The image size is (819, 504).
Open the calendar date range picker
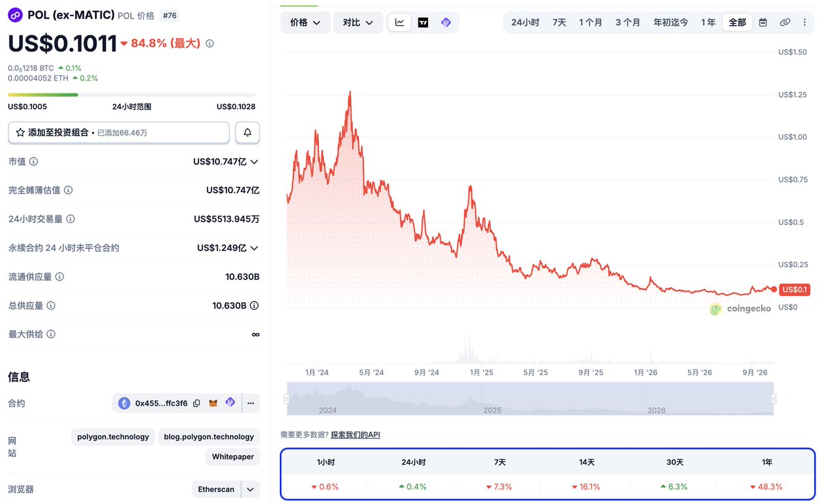pyautogui.click(x=763, y=23)
